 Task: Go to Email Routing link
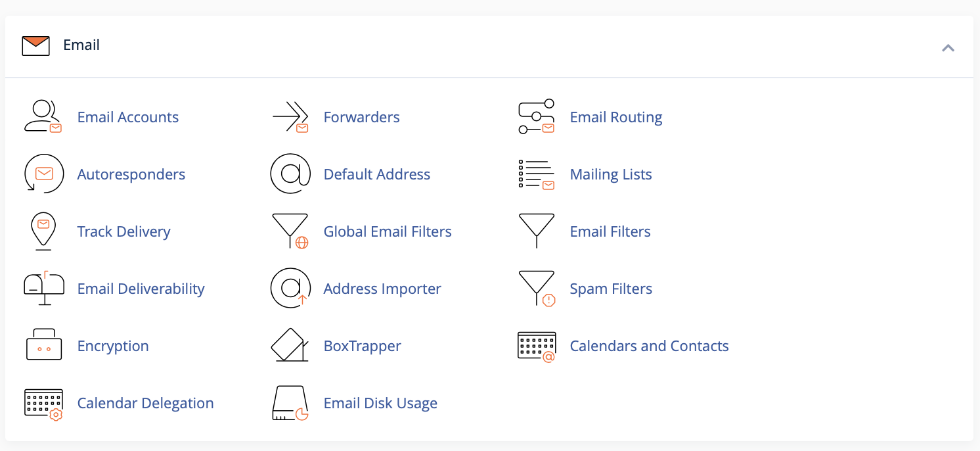(x=616, y=117)
